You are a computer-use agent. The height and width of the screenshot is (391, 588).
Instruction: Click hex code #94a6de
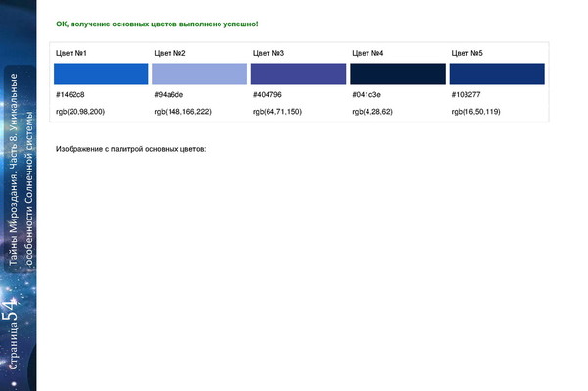pos(169,94)
